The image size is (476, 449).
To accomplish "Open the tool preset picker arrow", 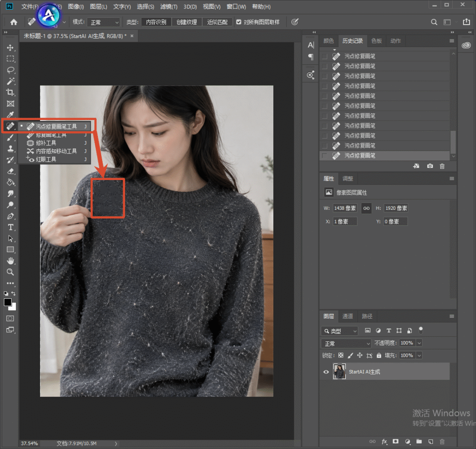I will pos(64,22).
